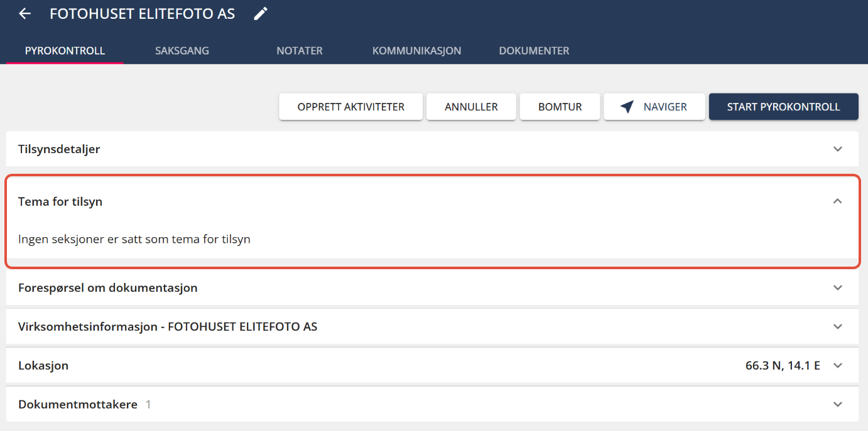Click the ANNULLER button
Image resolution: width=868 pixels, height=431 pixels.
point(471,107)
